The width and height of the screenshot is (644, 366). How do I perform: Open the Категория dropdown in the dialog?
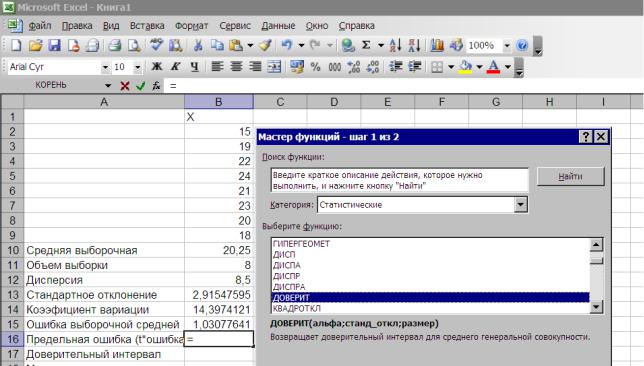(520, 205)
